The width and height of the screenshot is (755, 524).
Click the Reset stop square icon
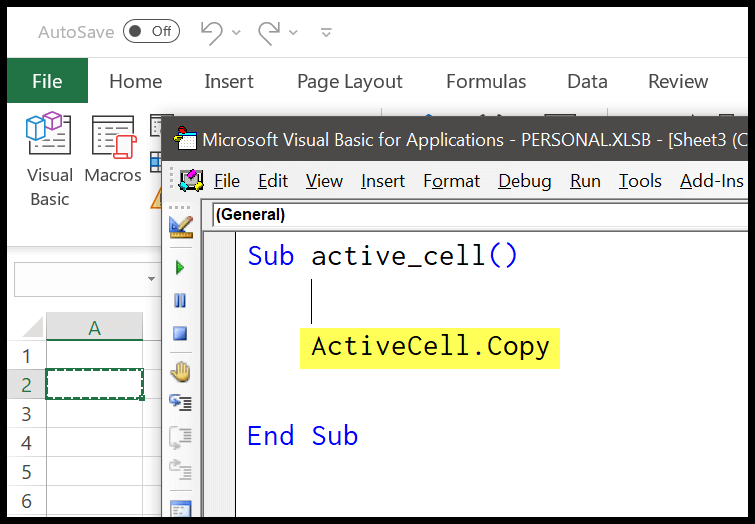[x=180, y=333]
